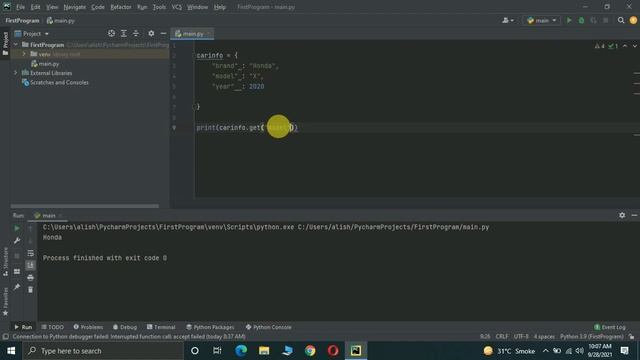Open the Run menu
Screen dimensions: 640x360
click(142, 7)
